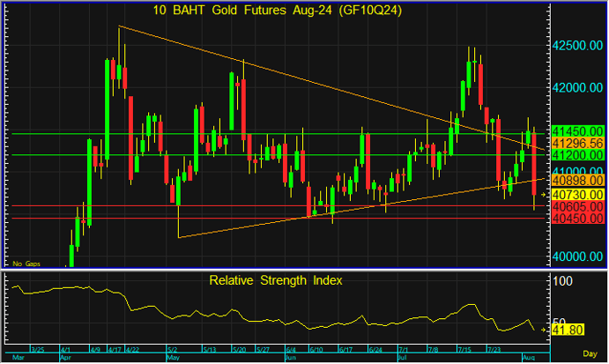Click the Jun month marker on time axis

[x=291, y=358]
